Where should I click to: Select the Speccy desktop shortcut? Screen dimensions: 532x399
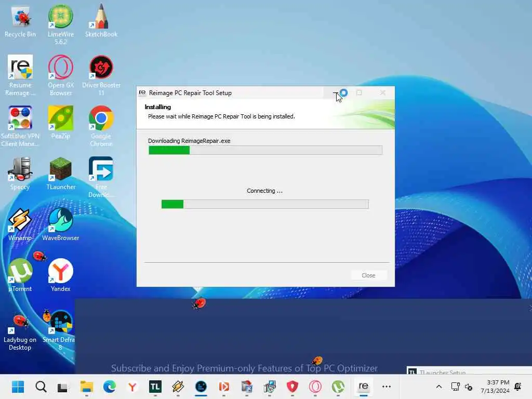tap(20, 174)
